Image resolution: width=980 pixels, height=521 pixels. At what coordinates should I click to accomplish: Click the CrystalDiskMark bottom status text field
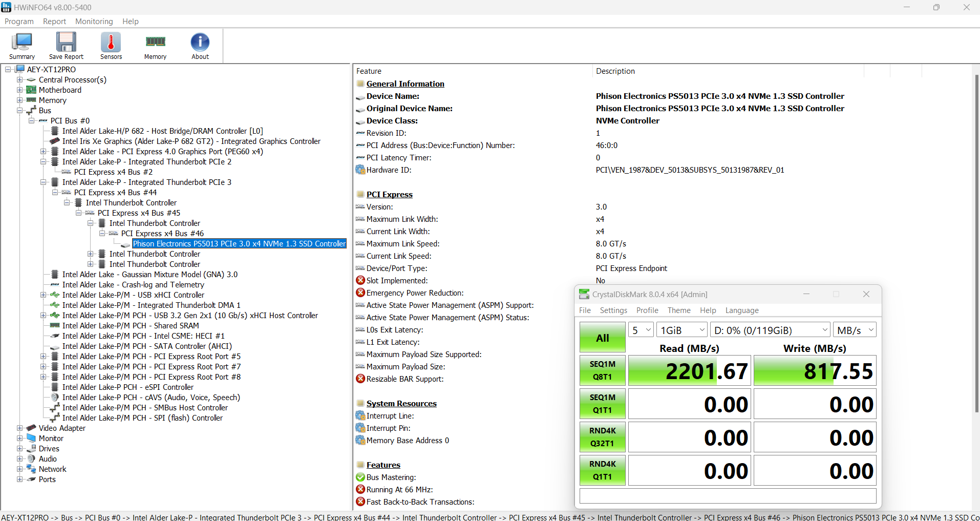(728, 496)
